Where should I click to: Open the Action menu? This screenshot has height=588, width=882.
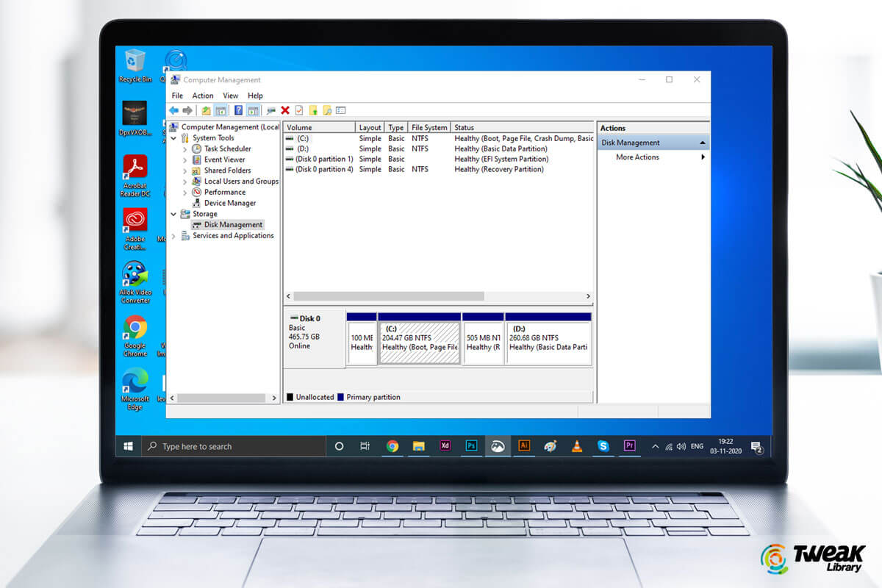(x=203, y=96)
